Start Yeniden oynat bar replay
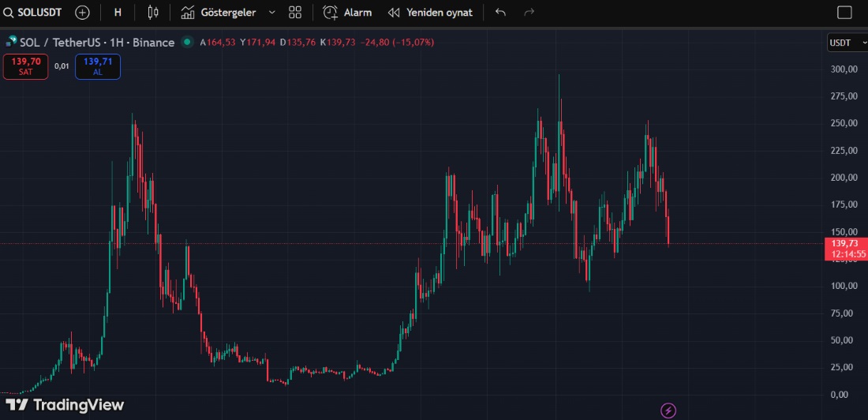868x420 pixels. (430, 12)
